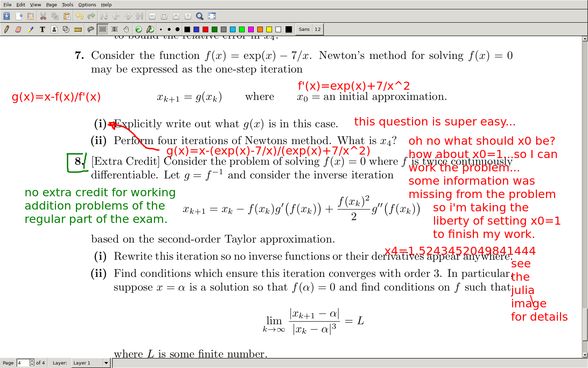The height and width of the screenshot is (368, 588).
Task: Select the Highlighter tool
Action: (x=31, y=29)
